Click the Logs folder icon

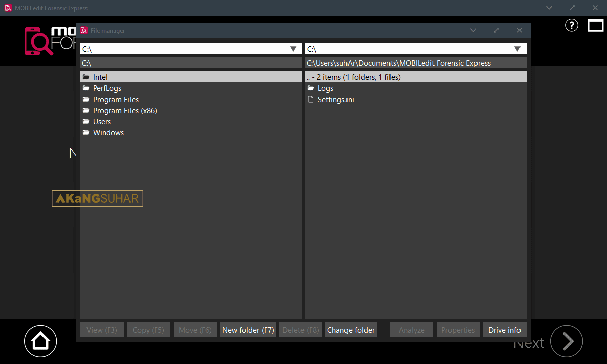(311, 88)
